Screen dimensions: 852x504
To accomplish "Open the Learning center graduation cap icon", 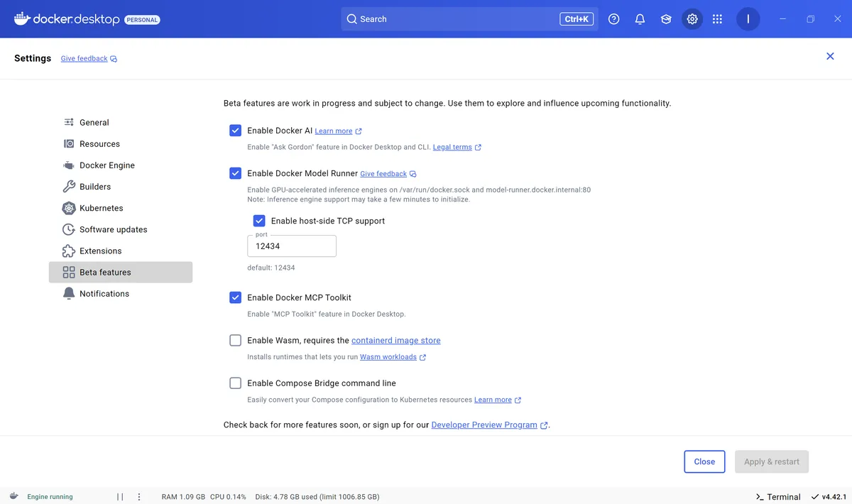I will [666, 19].
